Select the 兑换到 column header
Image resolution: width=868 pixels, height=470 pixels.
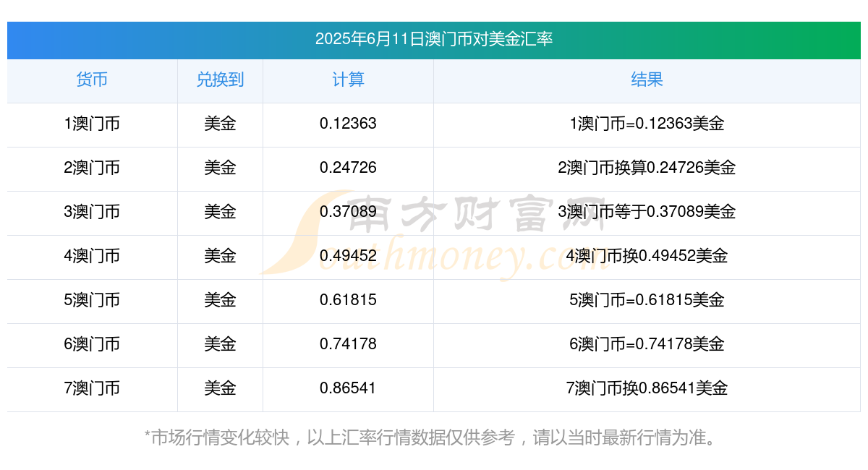[x=220, y=80]
